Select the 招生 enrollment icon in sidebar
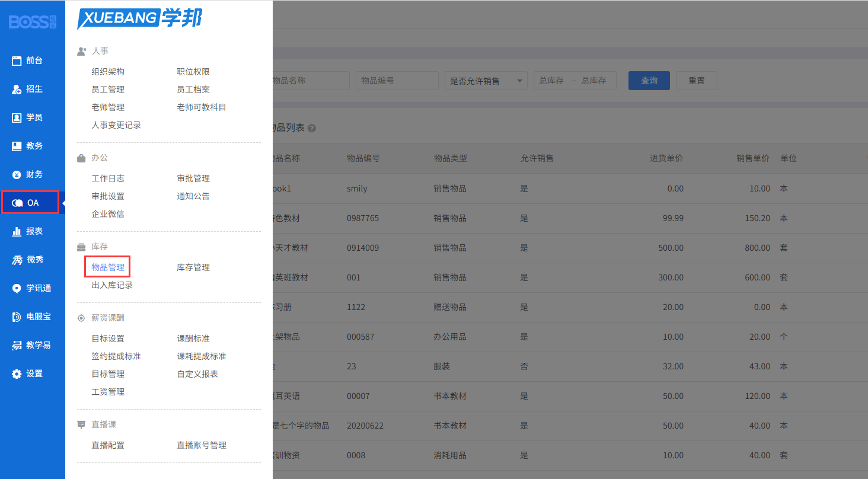This screenshot has height=479, width=868. pos(17,89)
